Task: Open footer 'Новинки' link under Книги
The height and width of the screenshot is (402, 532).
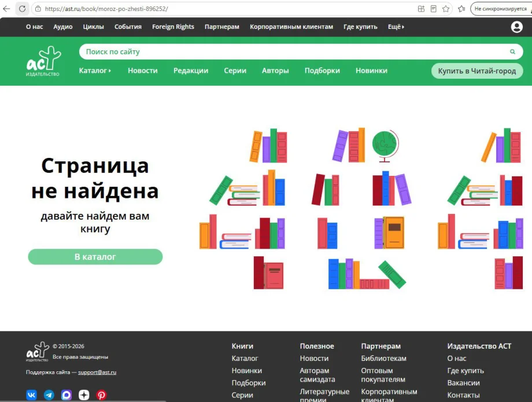Action: click(247, 370)
